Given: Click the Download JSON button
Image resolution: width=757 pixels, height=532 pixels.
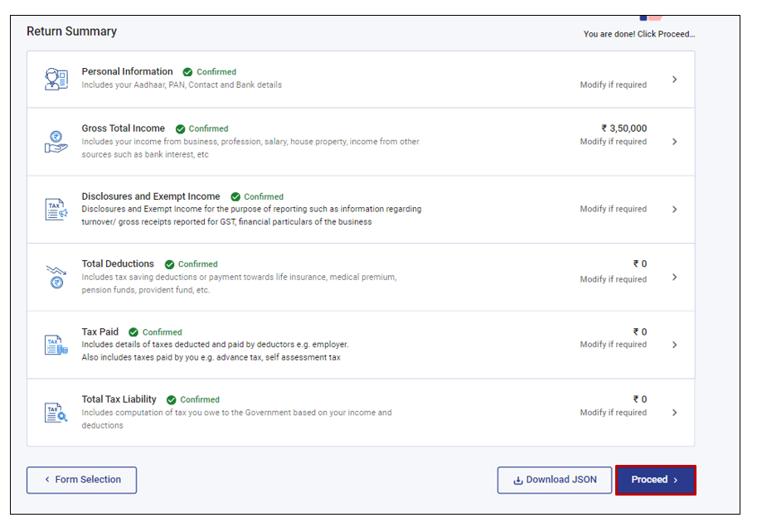Looking at the screenshot, I should (x=555, y=480).
